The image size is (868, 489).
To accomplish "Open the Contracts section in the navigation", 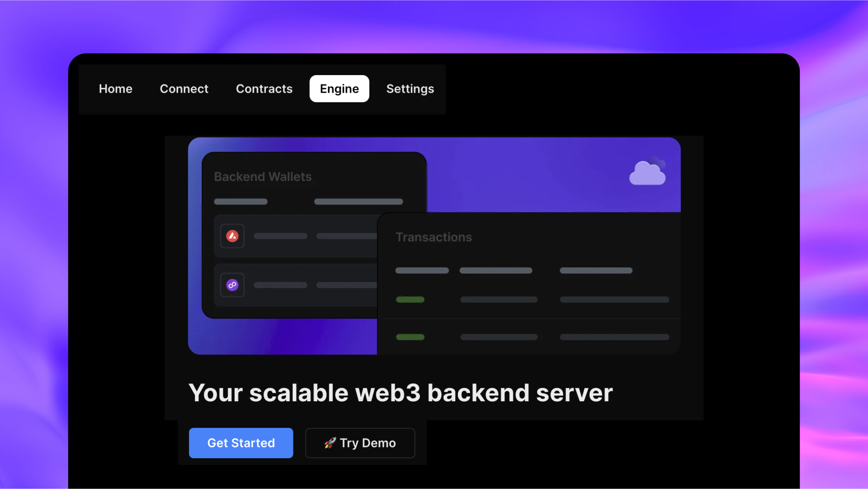I will coord(264,89).
